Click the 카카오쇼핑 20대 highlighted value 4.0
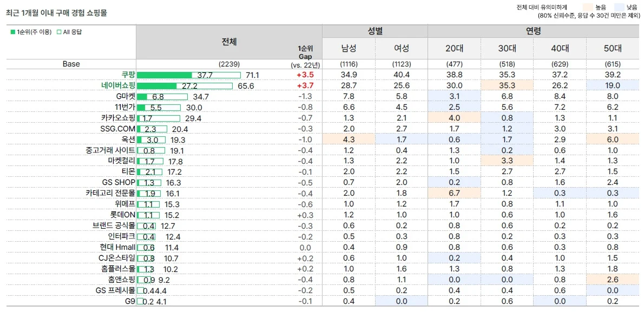Image resolution: width=644 pixels, height=312 pixels. click(454, 118)
